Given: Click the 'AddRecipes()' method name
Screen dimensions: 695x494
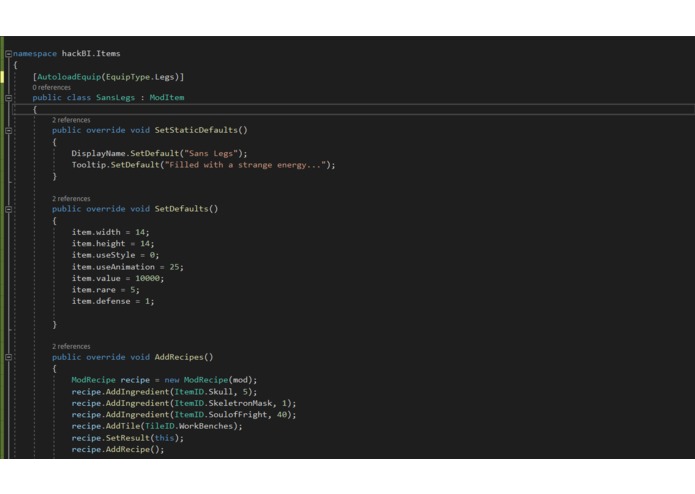Looking at the screenshot, I should (x=184, y=357).
